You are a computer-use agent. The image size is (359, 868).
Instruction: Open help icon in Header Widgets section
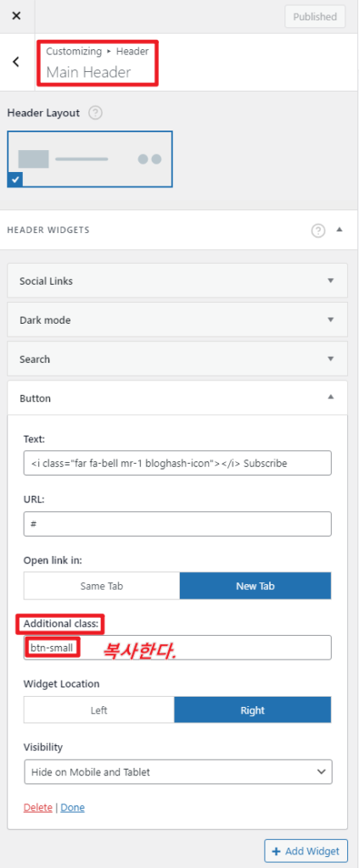coord(318,230)
